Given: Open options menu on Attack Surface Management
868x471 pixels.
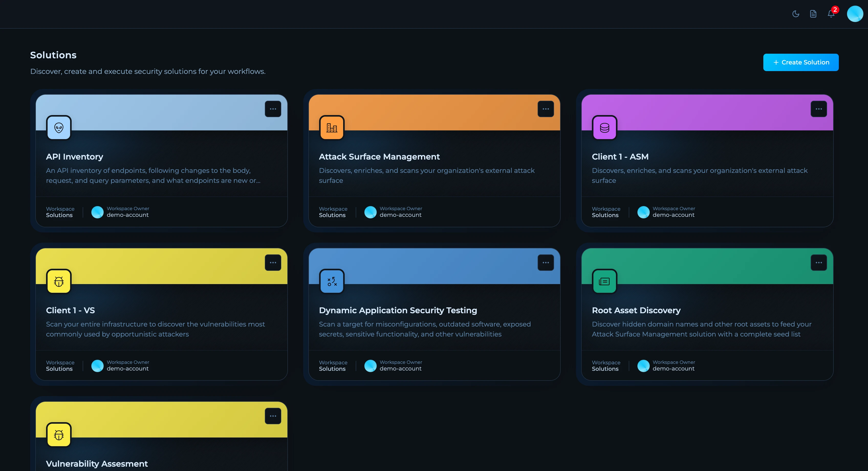Looking at the screenshot, I should pos(546,109).
